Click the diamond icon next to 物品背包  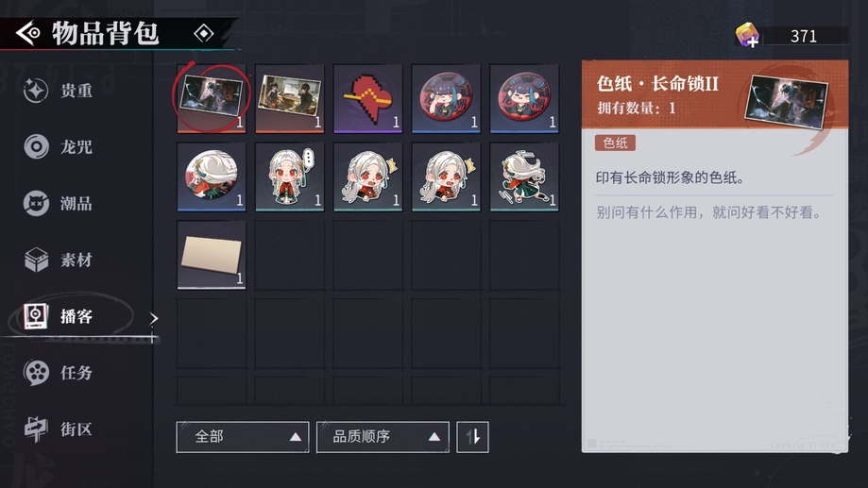(204, 33)
